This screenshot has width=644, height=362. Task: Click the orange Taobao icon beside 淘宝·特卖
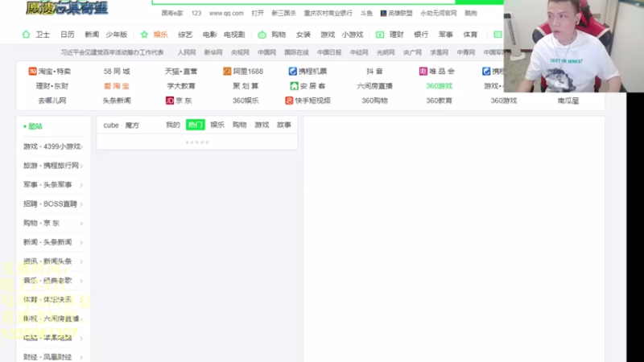32,72
